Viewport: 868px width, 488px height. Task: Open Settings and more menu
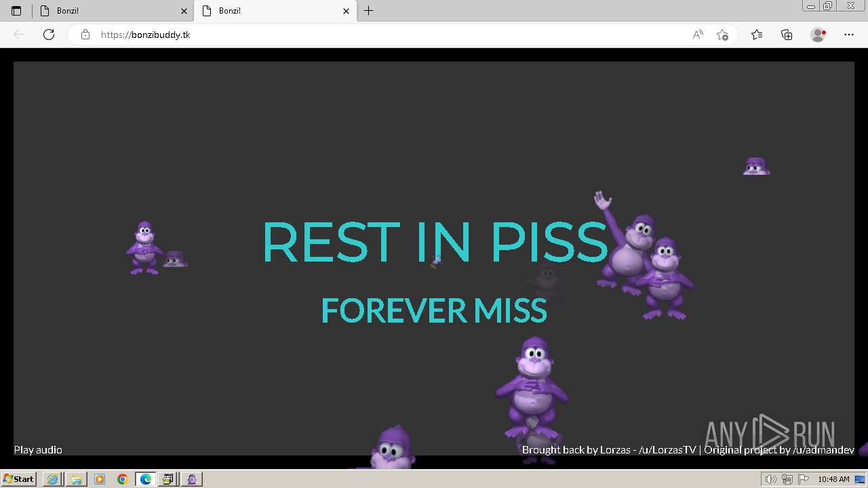click(x=849, y=35)
